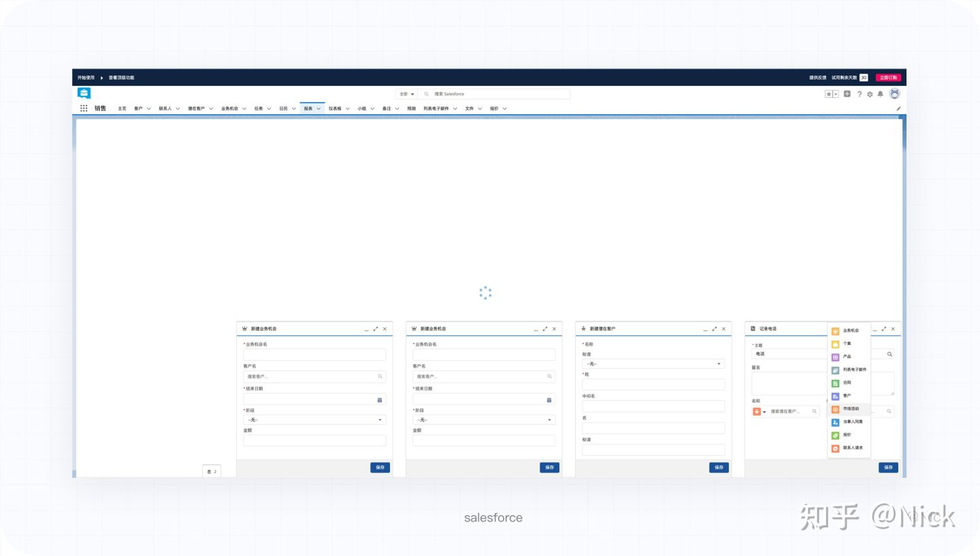Select 个案 in the dropdown list
This screenshot has height=556, width=980.
[849, 344]
